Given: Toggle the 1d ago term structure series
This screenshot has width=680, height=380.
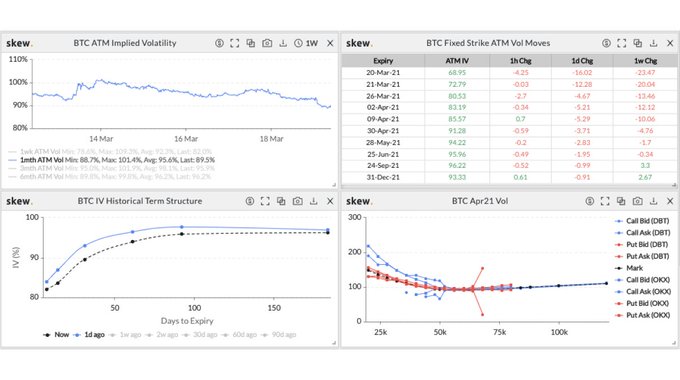Looking at the screenshot, I should [x=89, y=334].
